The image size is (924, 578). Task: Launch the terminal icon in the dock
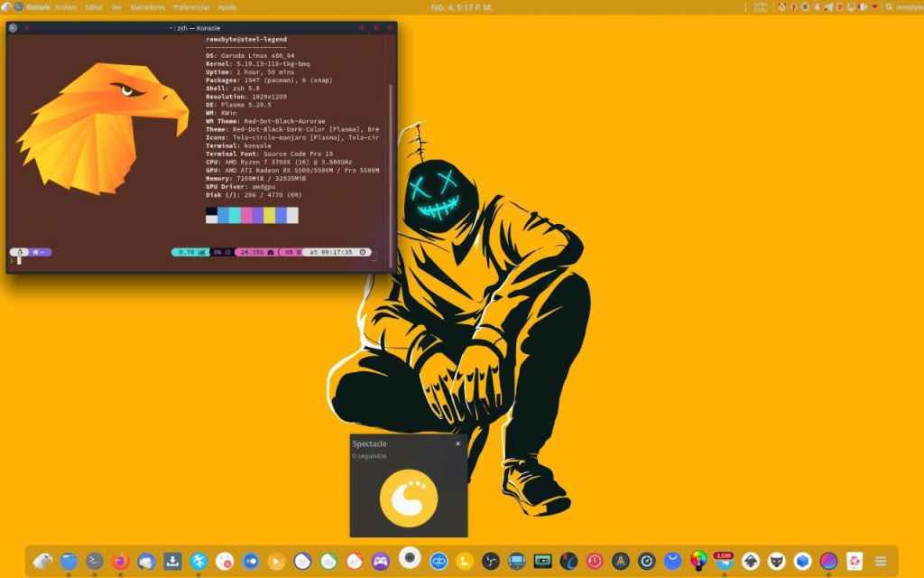95,561
